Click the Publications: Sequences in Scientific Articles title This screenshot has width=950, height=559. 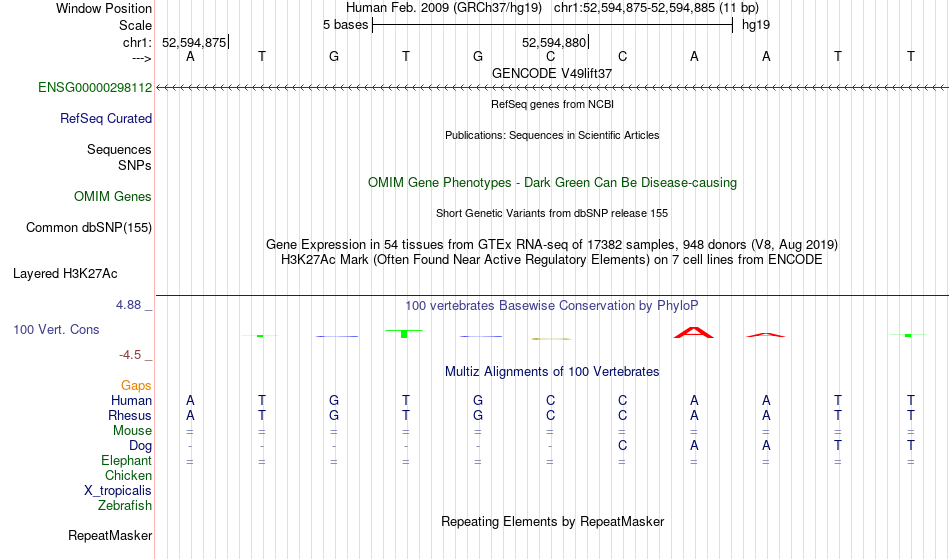click(552, 135)
